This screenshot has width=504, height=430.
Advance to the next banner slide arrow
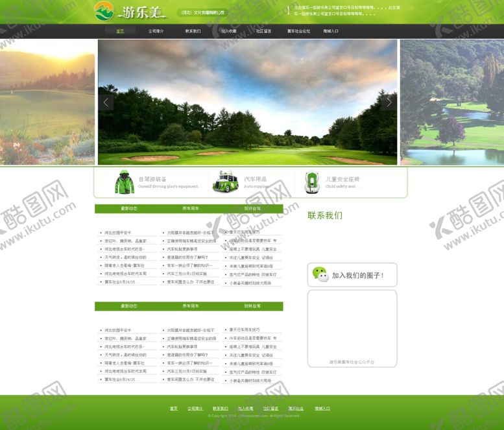click(x=389, y=102)
